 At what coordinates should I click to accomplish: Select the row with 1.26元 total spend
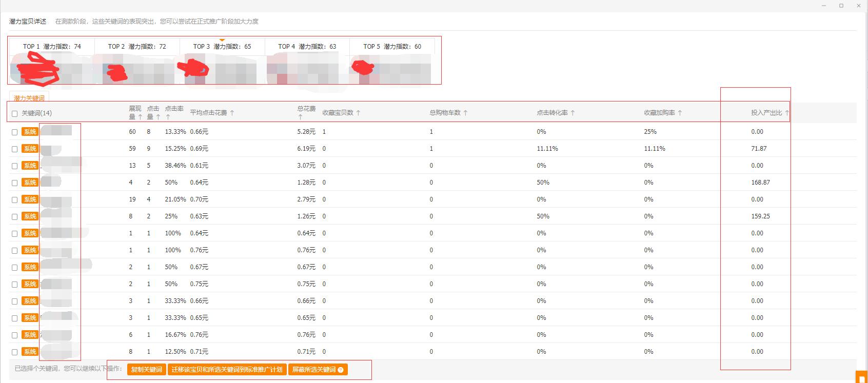[x=14, y=217]
